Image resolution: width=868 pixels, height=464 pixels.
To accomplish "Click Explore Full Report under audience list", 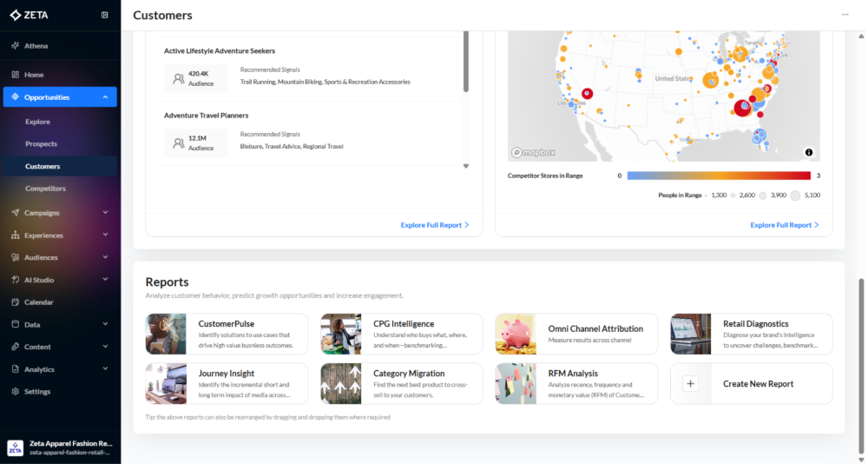I will 434,225.
